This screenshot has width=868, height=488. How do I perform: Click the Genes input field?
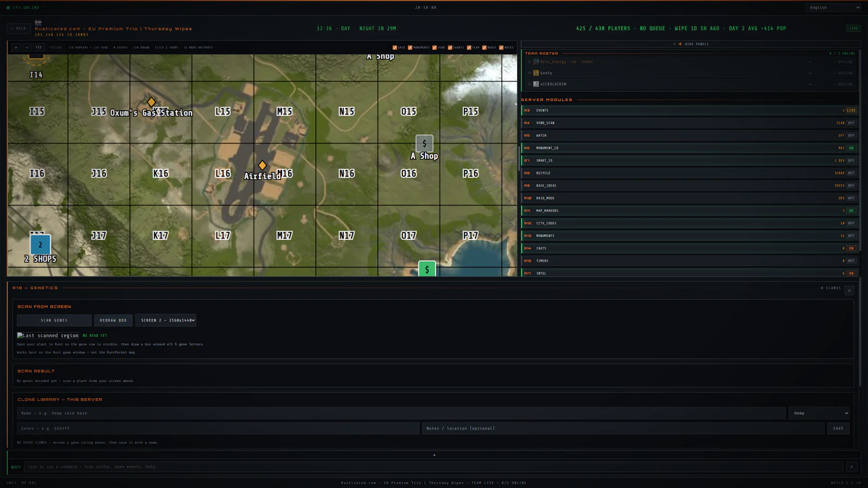[x=218, y=428]
